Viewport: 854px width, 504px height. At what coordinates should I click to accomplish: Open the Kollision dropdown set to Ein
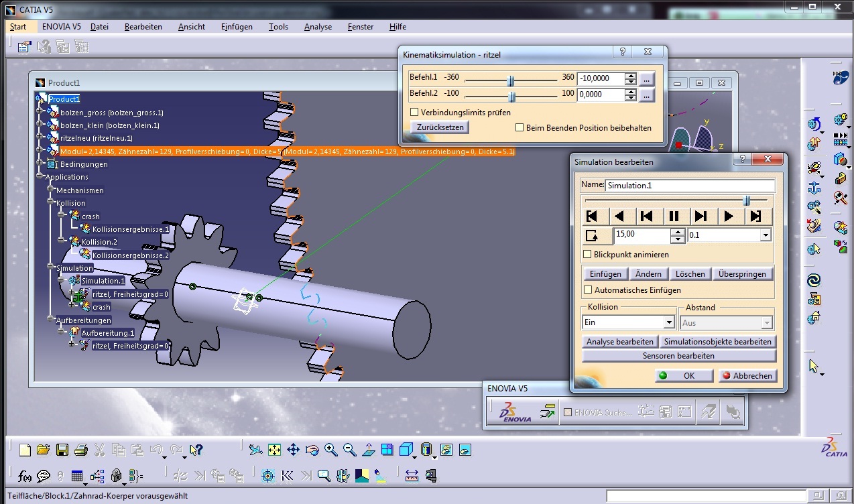668,323
